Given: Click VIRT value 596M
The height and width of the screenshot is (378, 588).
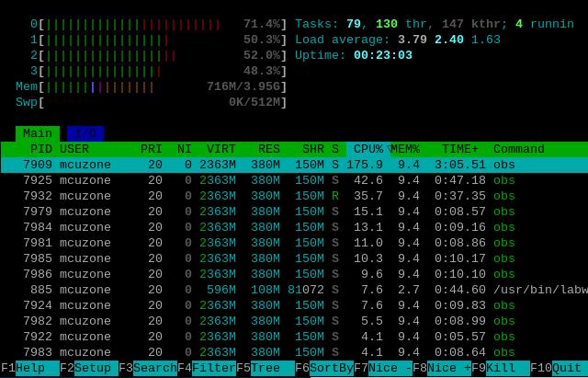Looking at the screenshot, I should [220, 290].
